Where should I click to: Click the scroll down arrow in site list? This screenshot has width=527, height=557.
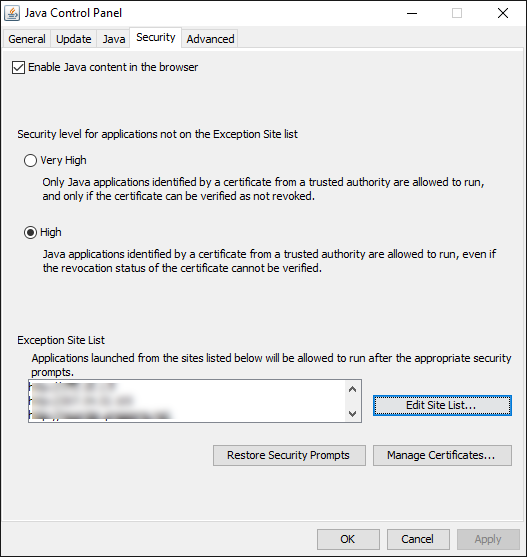352,413
